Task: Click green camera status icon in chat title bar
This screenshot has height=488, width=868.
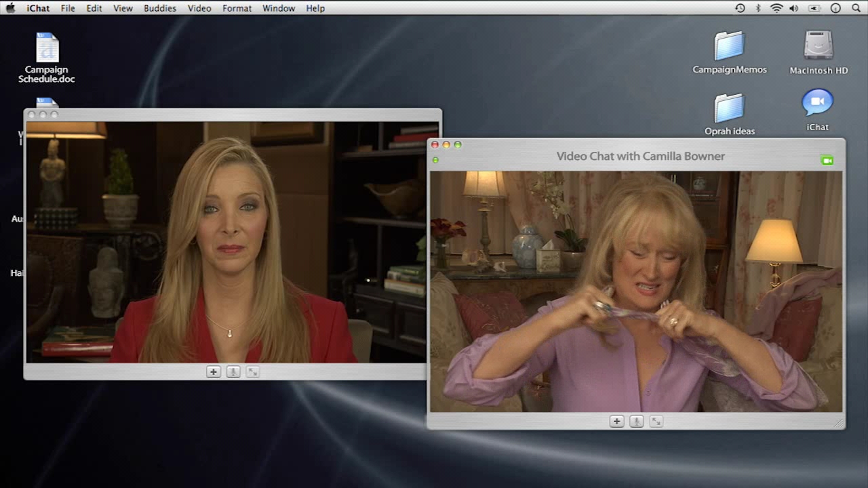Action: 827,161
